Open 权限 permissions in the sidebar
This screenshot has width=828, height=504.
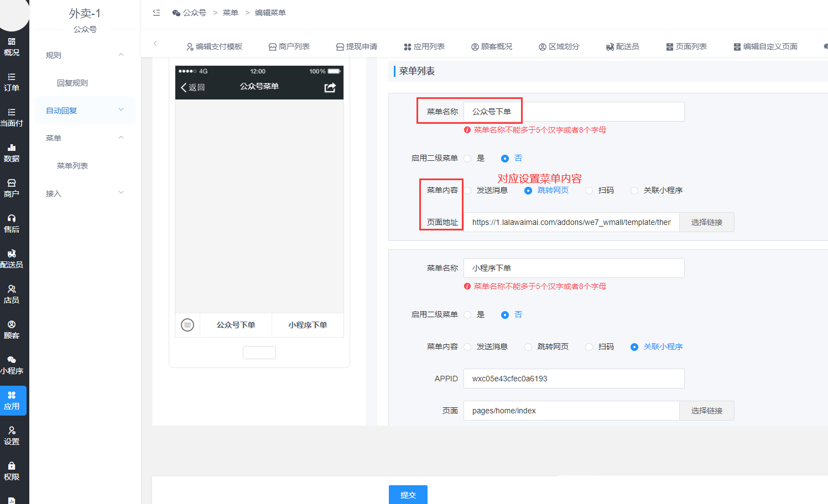[12, 471]
